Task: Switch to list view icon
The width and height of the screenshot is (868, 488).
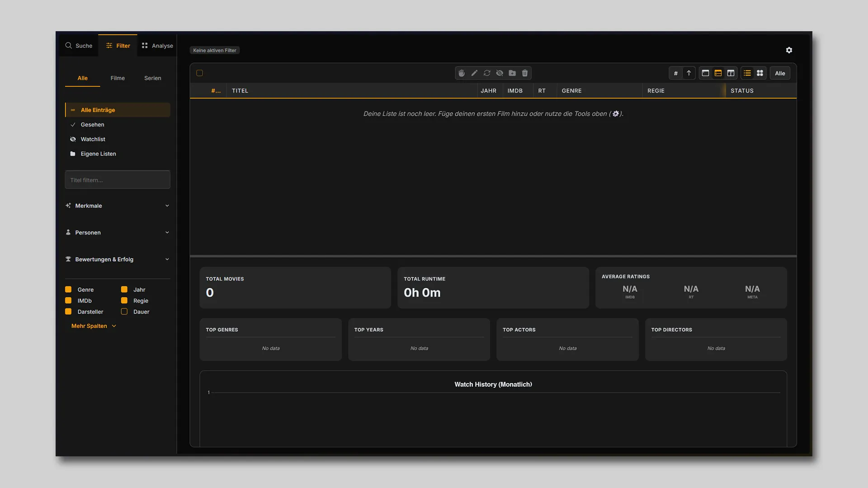Action: (x=747, y=73)
